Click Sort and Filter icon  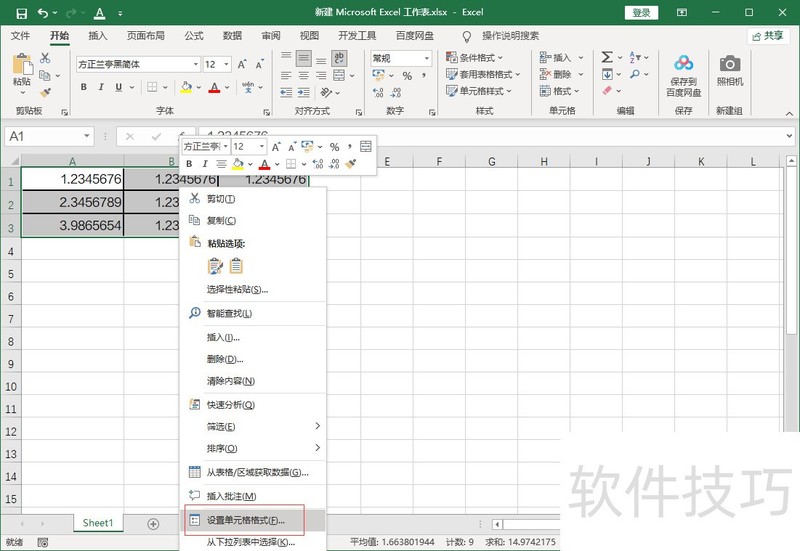pos(635,57)
